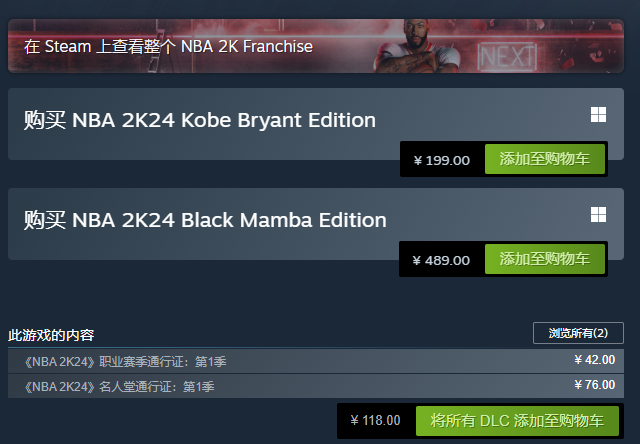Click the ¥ 199.00 price label
The height and width of the screenshot is (444, 640).
click(x=441, y=161)
